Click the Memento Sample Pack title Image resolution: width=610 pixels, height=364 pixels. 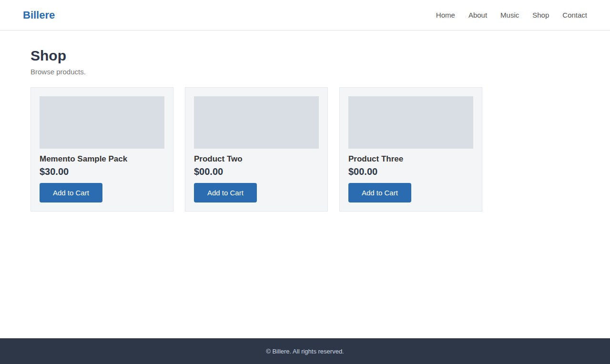point(83,159)
